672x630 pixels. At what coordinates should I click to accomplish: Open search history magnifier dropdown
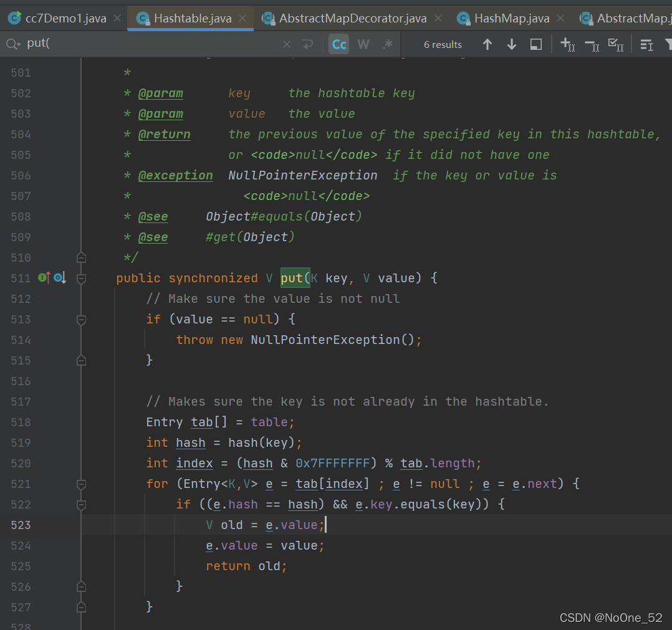[13, 44]
